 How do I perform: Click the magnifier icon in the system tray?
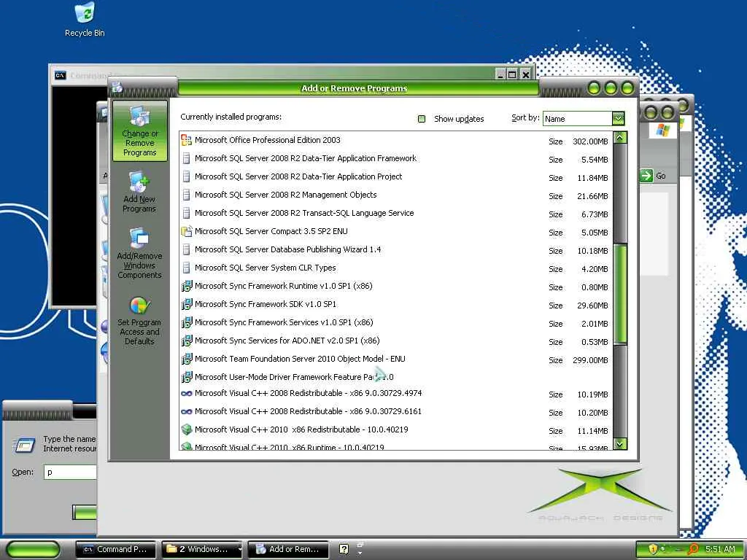(693, 549)
